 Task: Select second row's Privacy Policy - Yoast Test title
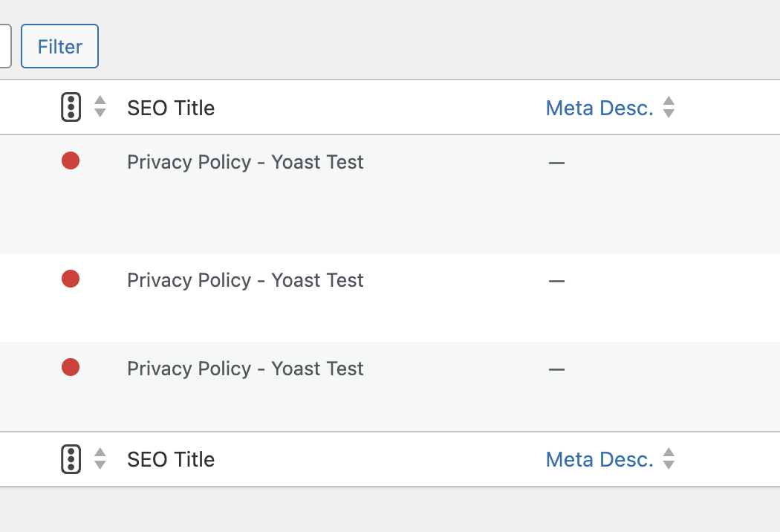point(245,280)
